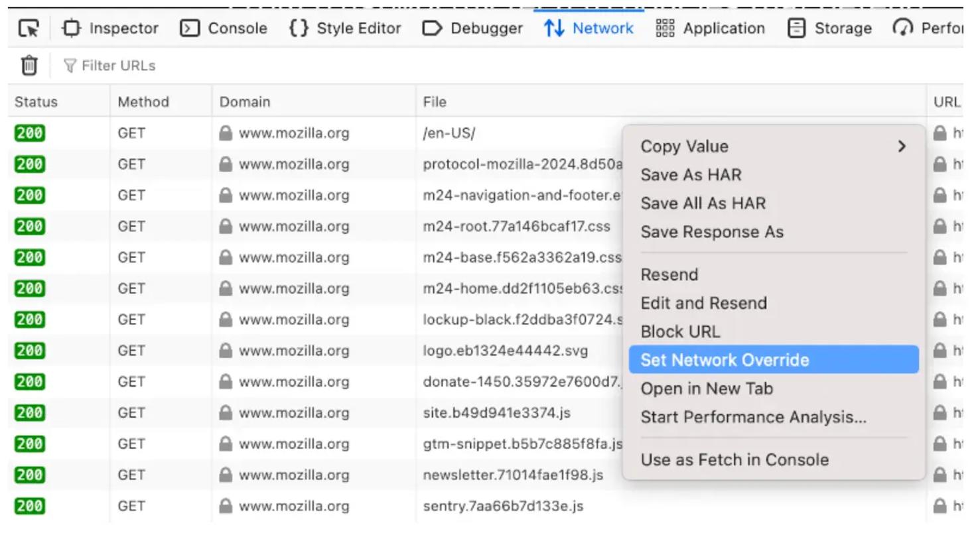
Task: Click the domain lock icon in /en-US/ row
Action: click(x=226, y=133)
